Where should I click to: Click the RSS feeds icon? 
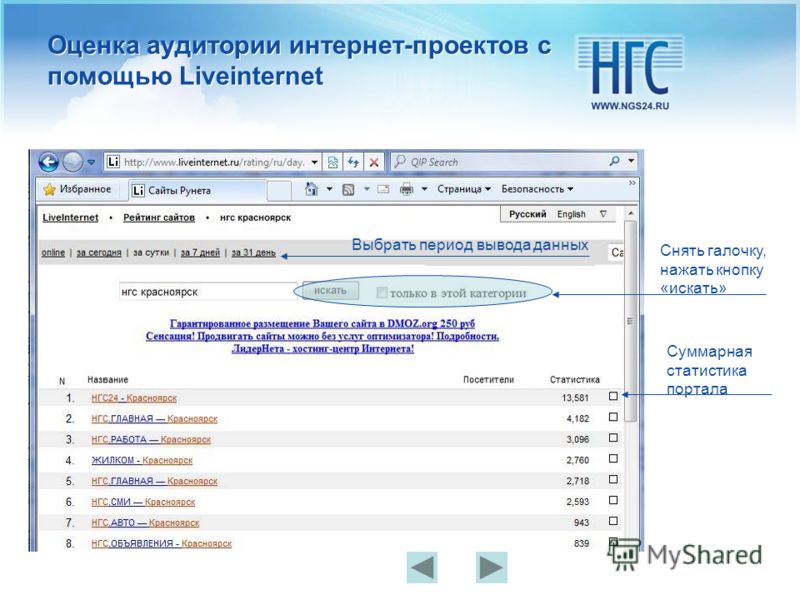pos(348,190)
